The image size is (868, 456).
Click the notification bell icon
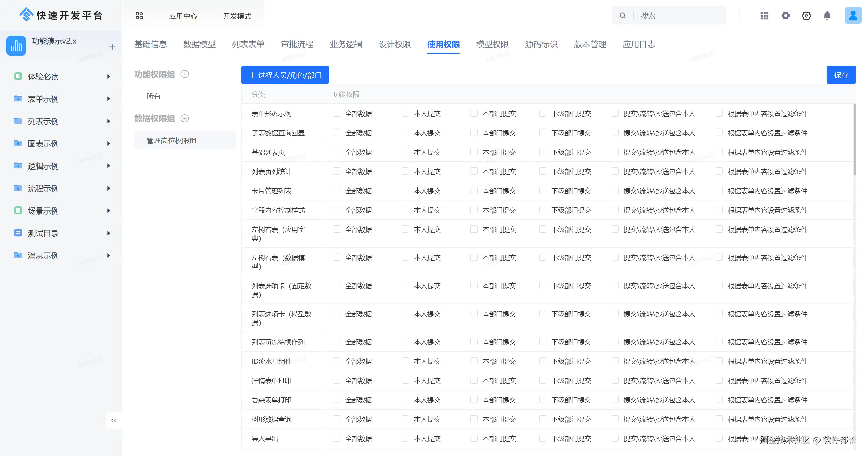coord(827,16)
